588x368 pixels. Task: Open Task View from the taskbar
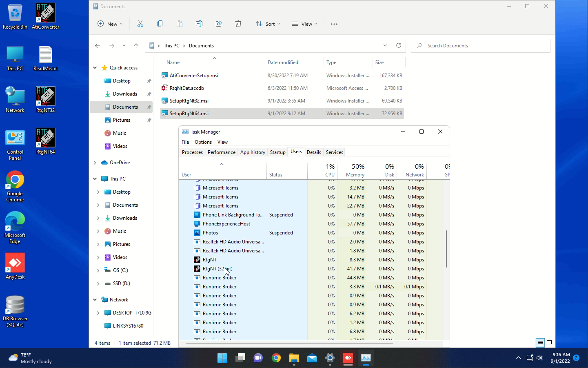tap(240, 358)
